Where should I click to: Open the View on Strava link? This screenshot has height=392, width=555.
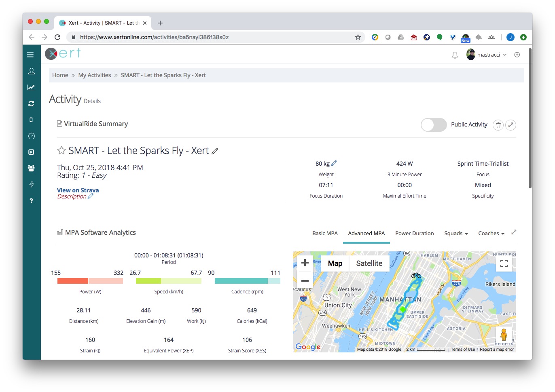[x=78, y=190]
